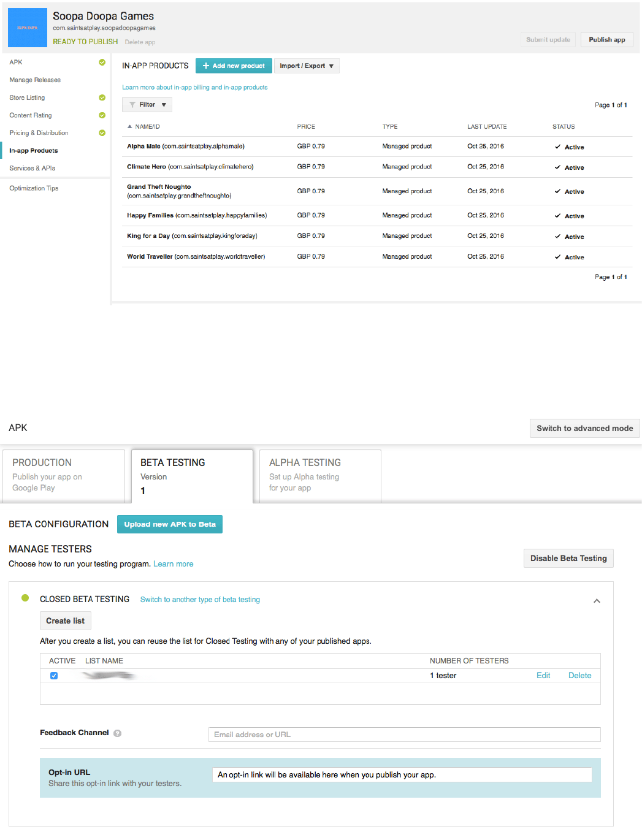The width and height of the screenshot is (642, 840).
Task: Click Delete link for tester list
Action: point(580,676)
